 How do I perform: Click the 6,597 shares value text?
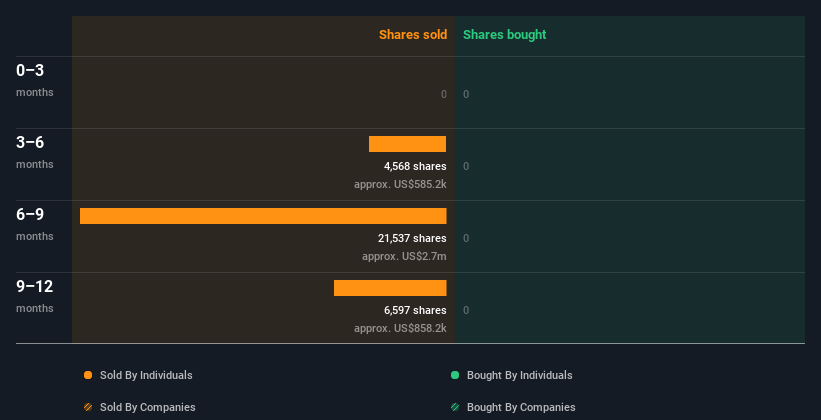click(x=415, y=311)
